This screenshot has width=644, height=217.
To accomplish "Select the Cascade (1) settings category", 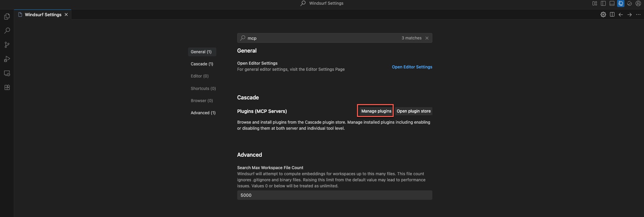I will coord(202,64).
